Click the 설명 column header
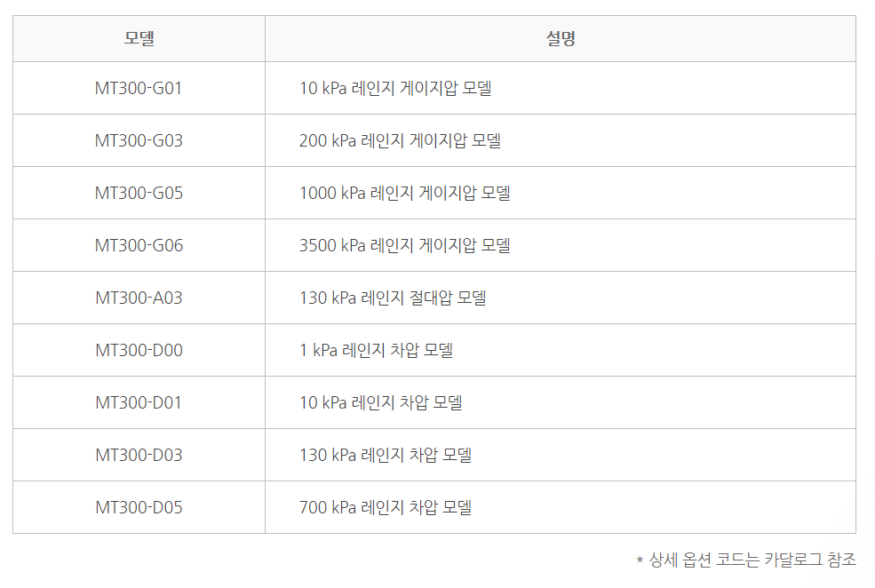Viewport: 875px width, 588px height. (x=561, y=38)
